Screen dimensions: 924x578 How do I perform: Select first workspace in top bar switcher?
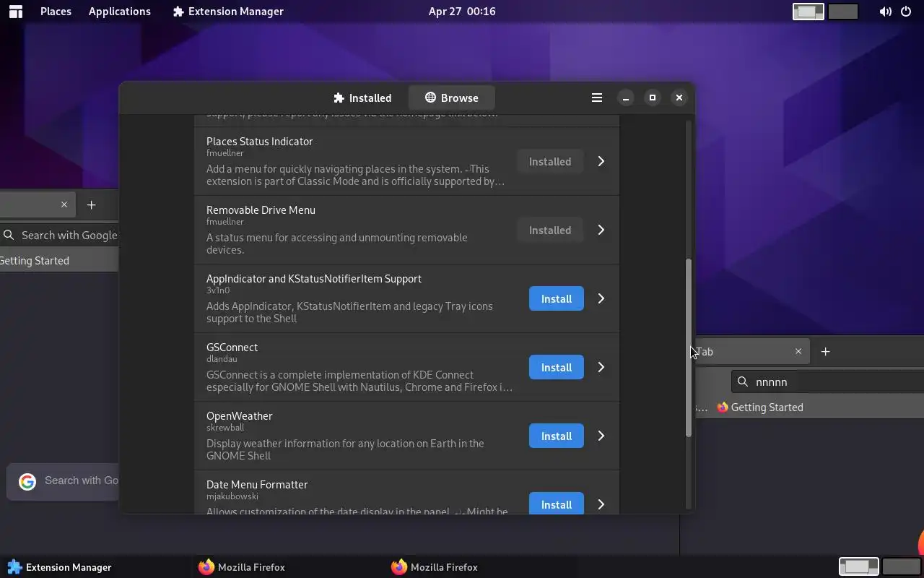click(x=808, y=12)
